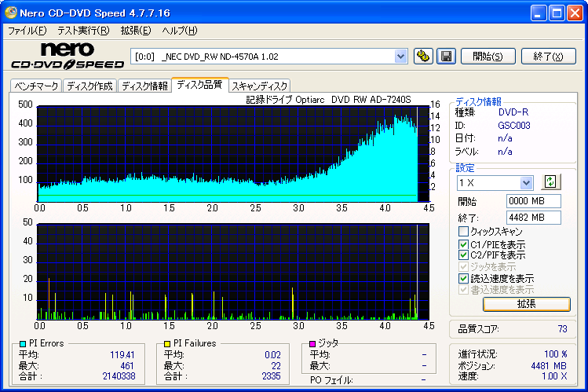Click the magenta ジッタ legend swatch

click(312, 343)
